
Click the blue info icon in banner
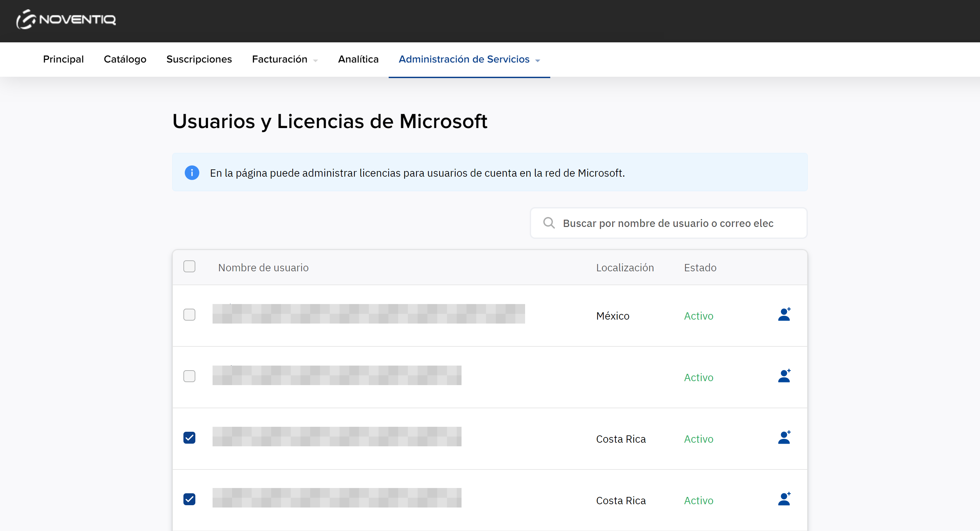[192, 173]
